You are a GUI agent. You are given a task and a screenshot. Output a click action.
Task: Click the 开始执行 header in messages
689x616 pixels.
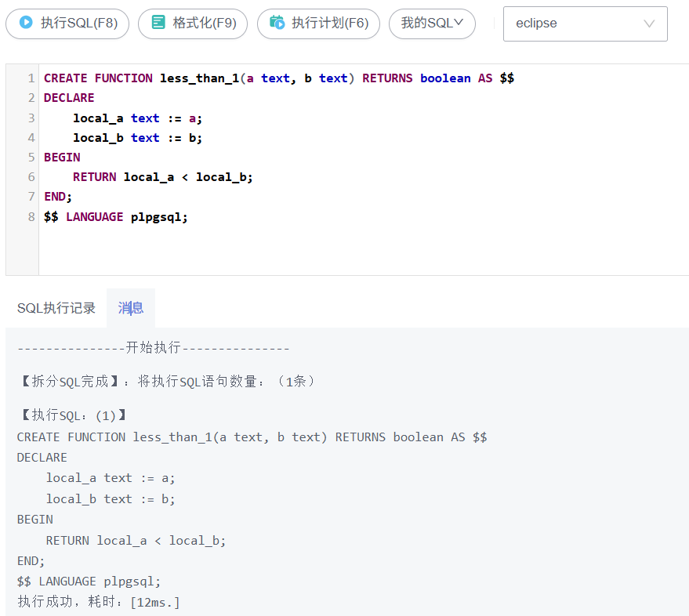(154, 348)
